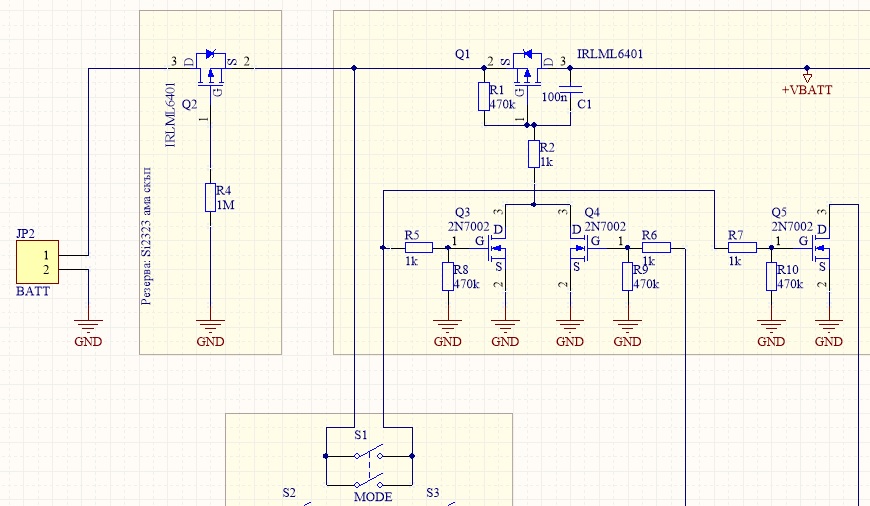Select the JP2 BATT connector symbol

[x=37, y=262]
